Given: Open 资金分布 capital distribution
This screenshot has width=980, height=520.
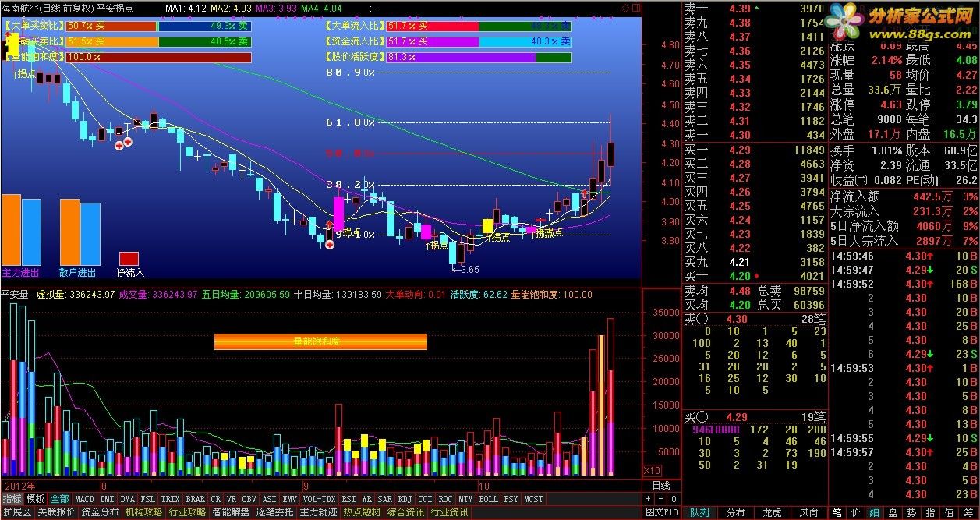Looking at the screenshot, I should coord(100,513).
